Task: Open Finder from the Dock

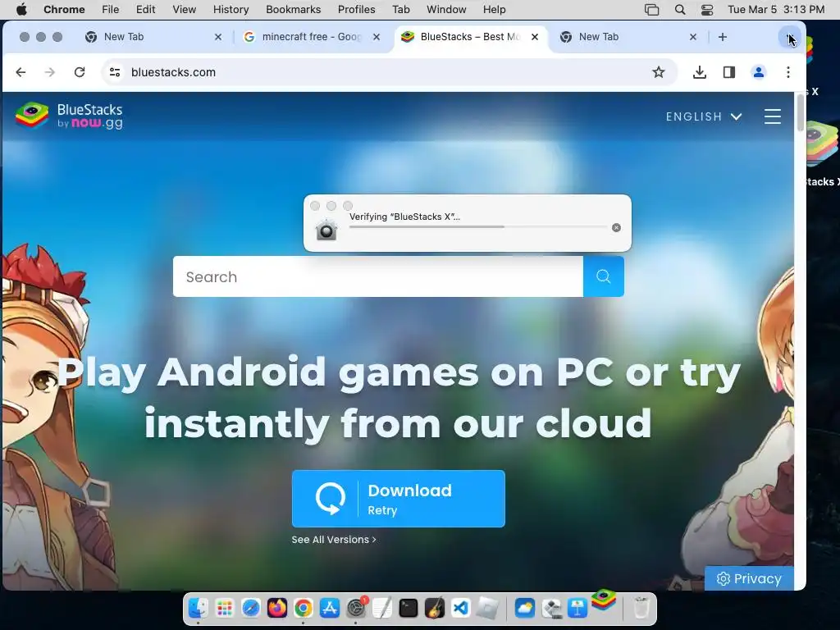Action: tap(199, 608)
